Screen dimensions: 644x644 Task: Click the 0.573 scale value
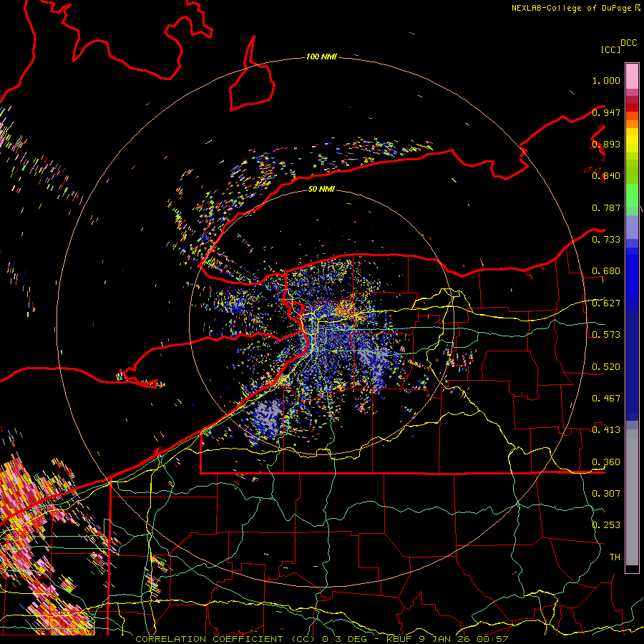606,335
